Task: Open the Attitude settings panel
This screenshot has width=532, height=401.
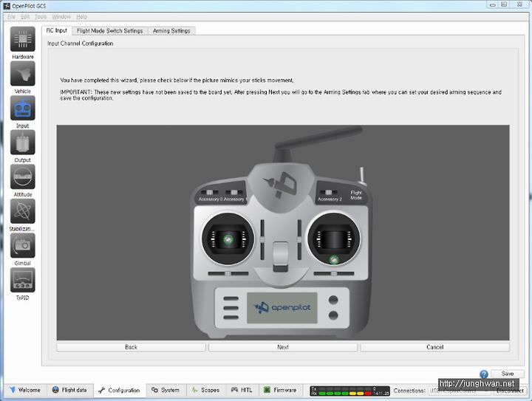Action: pyautogui.click(x=23, y=177)
